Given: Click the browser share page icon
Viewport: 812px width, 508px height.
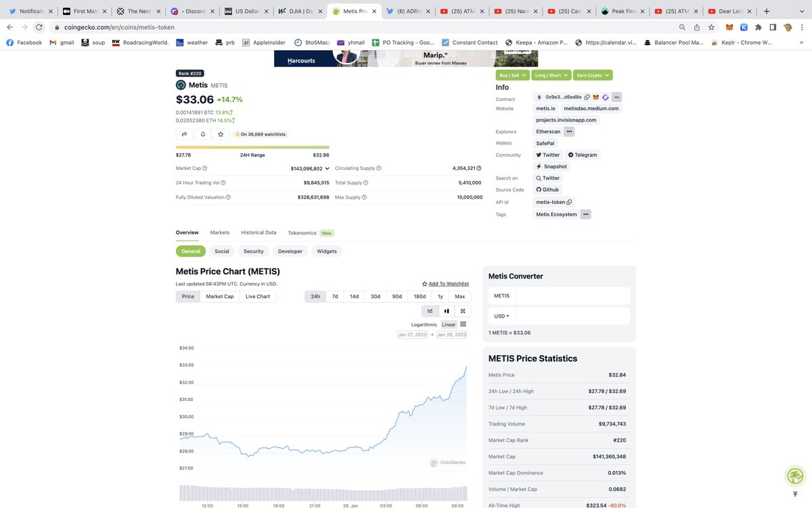Looking at the screenshot, I should click(697, 27).
